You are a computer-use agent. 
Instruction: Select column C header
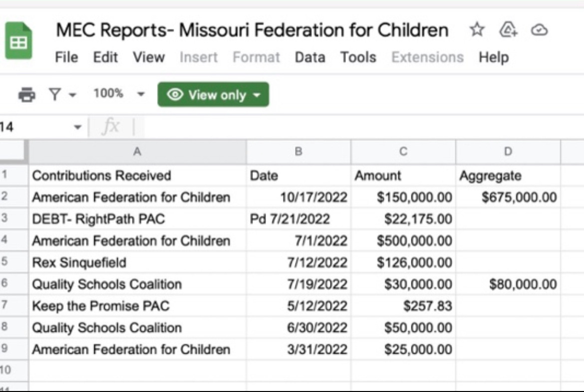coord(403,152)
